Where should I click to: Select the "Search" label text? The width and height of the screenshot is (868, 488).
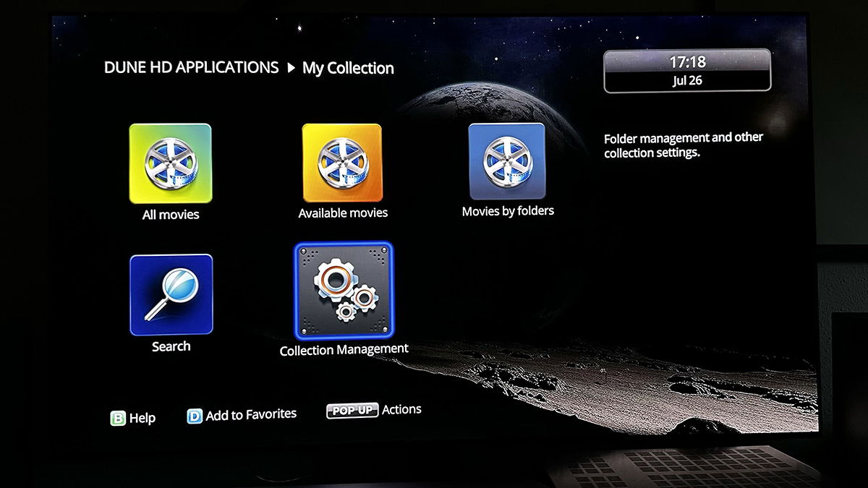tap(171, 346)
